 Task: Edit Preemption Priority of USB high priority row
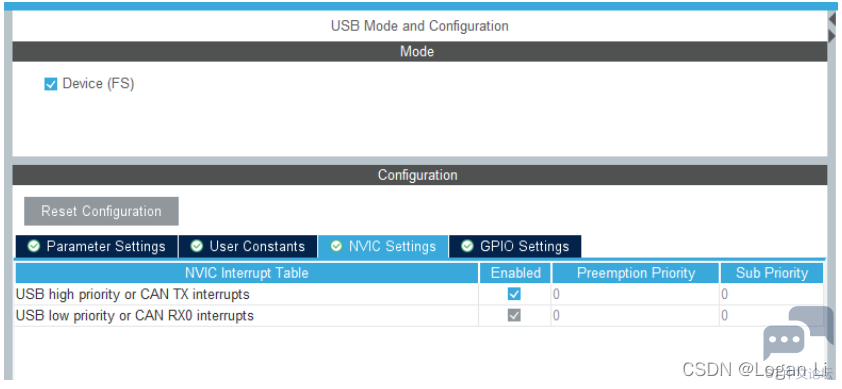[635, 294]
